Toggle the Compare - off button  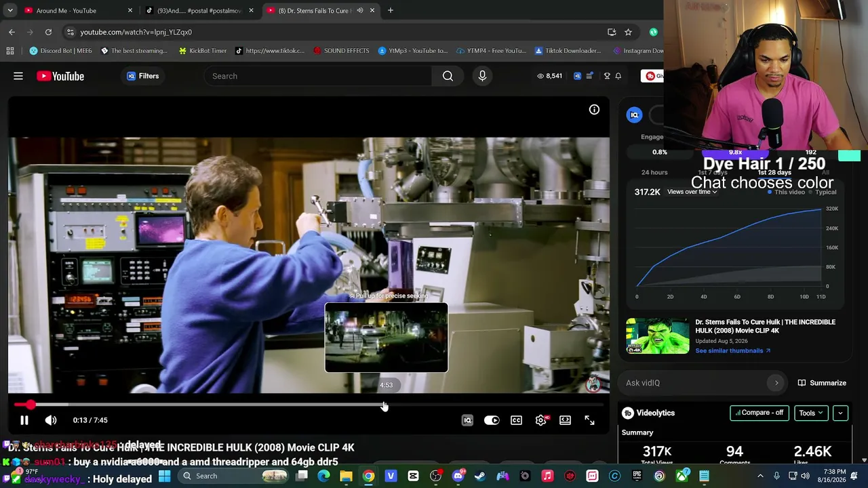point(759,413)
